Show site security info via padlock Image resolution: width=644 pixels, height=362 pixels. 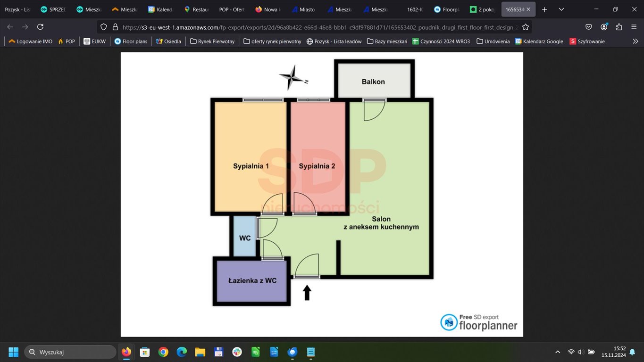[115, 27]
